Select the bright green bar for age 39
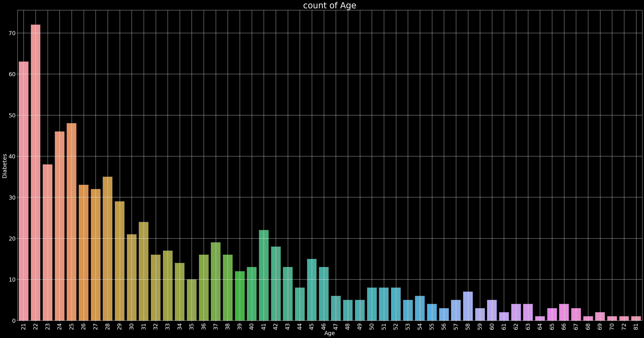This screenshot has height=338, width=644. (x=240, y=296)
